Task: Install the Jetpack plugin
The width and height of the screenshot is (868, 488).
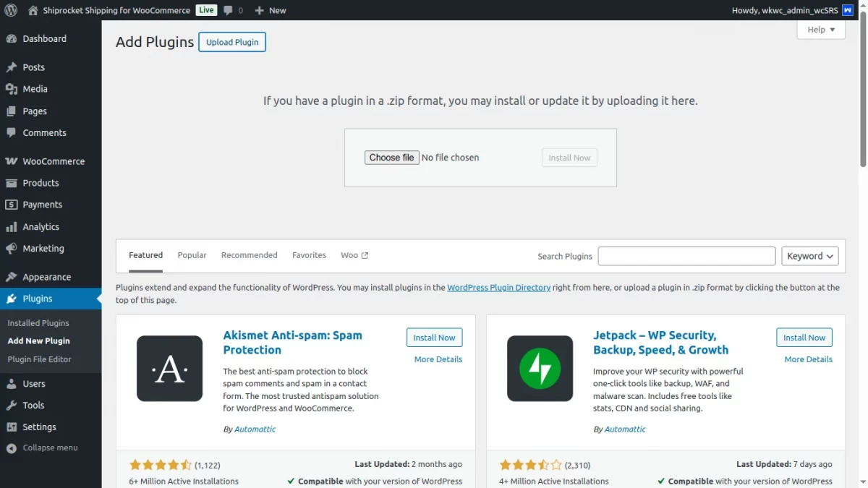Action: [x=804, y=338]
